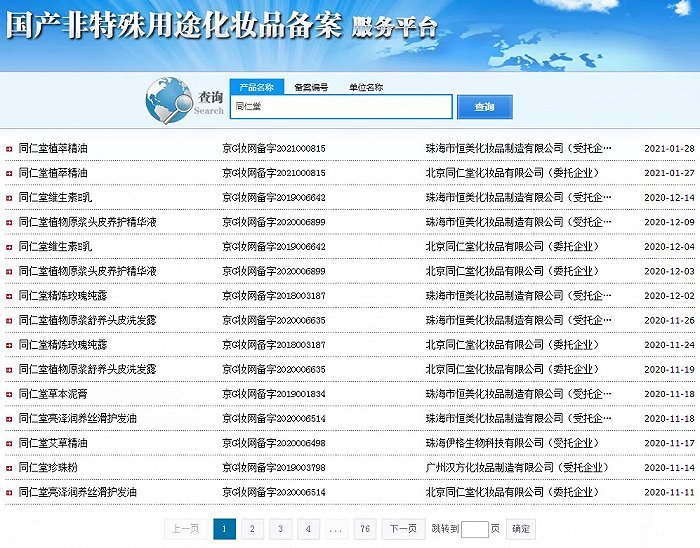Go to page 4 in pagination

[308, 529]
